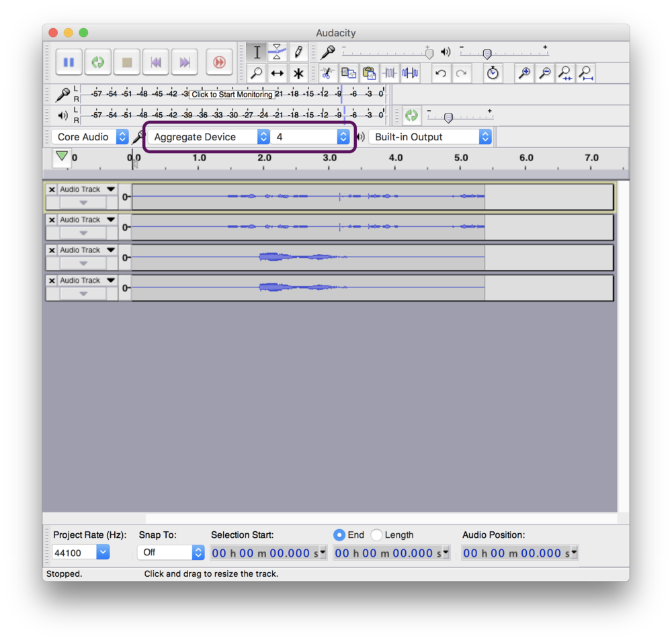Click the Click to Start Monitoring meter

(x=233, y=94)
